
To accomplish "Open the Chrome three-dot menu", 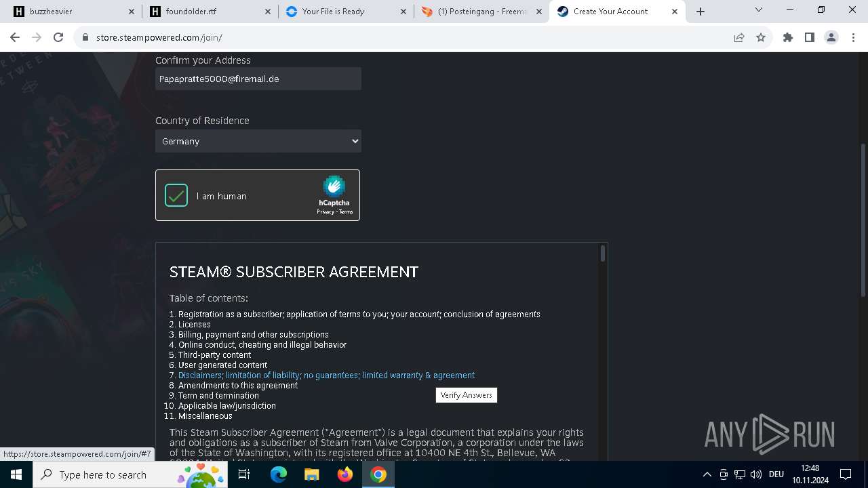I will [854, 37].
